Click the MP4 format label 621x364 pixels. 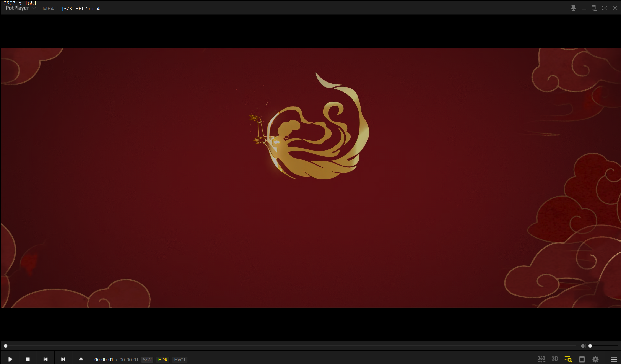(x=48, y=9)
